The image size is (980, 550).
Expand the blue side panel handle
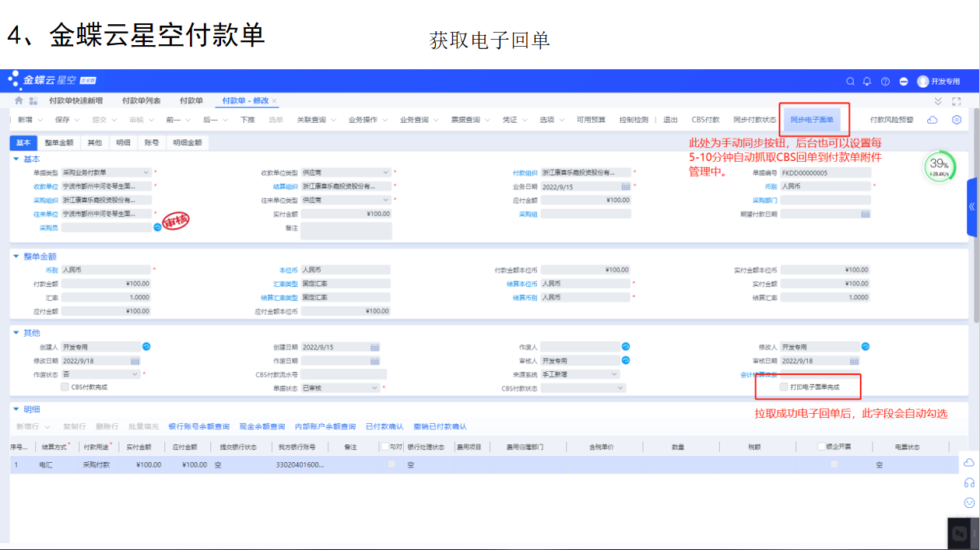pyautogui.click(x=972, y=207)
